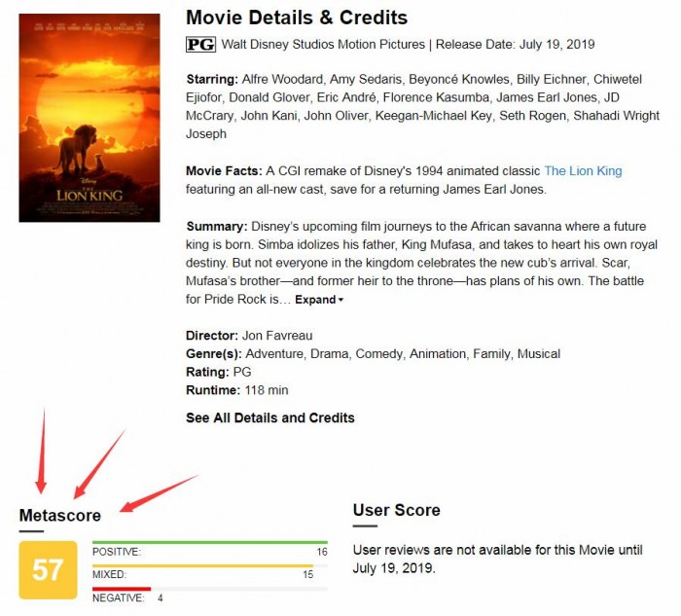
Task: Select Walt Disney Studios Motion Pictures
Action: [323, 45]
